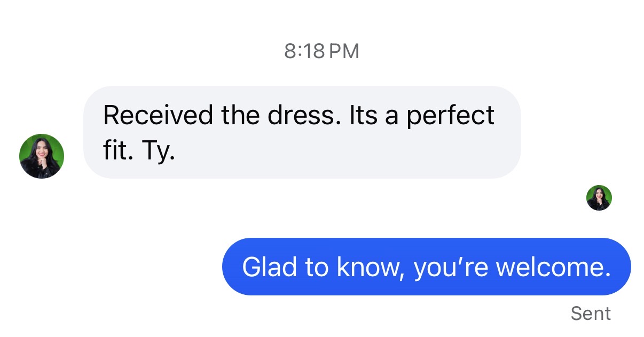The height and width of the screenshot is (337, 644).
Task: Click "8:18" in the time header
Action: point(304,51)
